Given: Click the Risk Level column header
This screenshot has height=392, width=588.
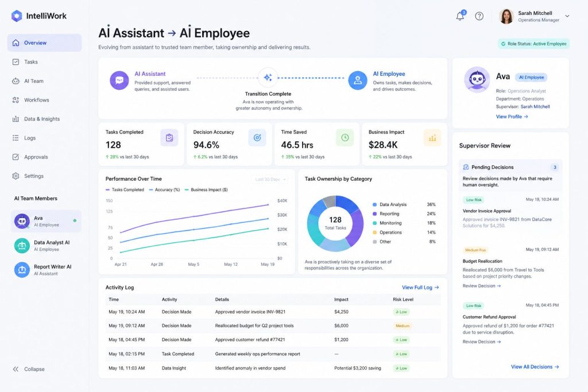Looking at the screenshot, I should (x=403, y=300).
